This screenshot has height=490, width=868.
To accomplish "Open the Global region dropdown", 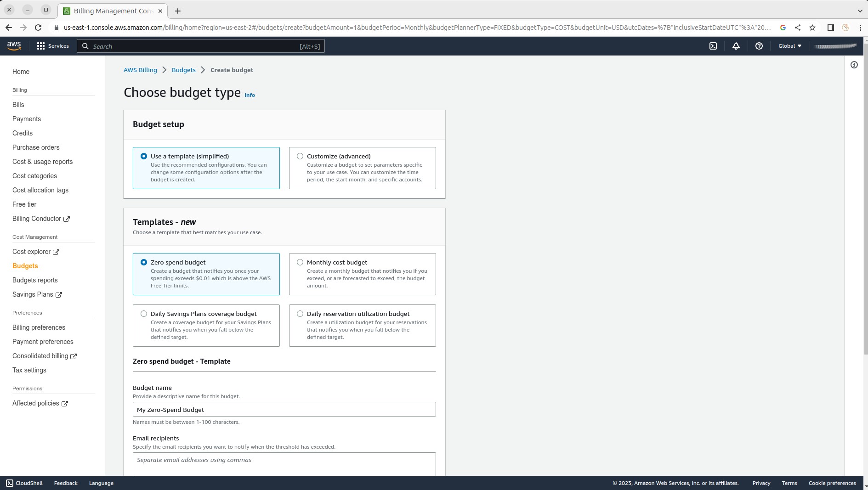I will click(x=790, y=46).
